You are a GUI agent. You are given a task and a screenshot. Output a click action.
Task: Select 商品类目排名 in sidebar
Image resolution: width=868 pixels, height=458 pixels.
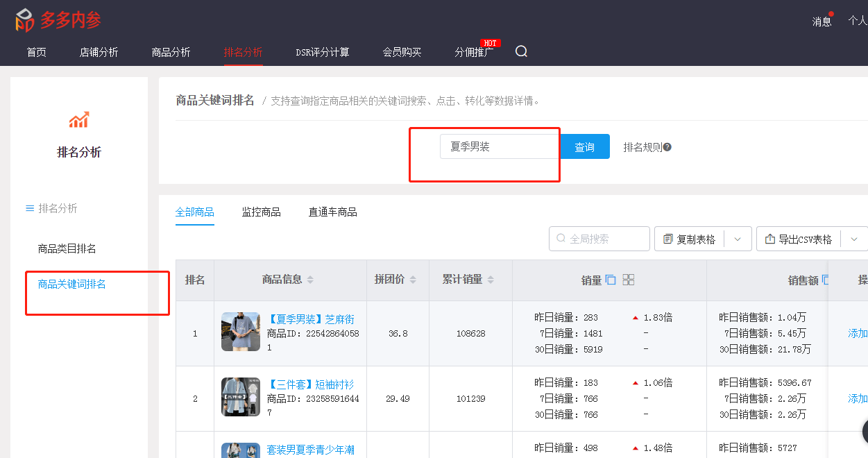(x=67, y=248)
